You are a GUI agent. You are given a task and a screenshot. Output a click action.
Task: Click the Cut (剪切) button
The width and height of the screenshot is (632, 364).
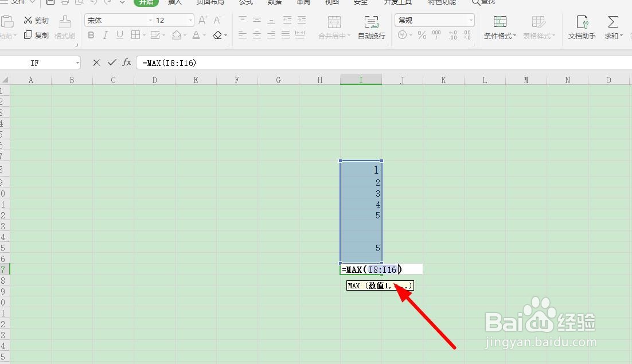36,20
